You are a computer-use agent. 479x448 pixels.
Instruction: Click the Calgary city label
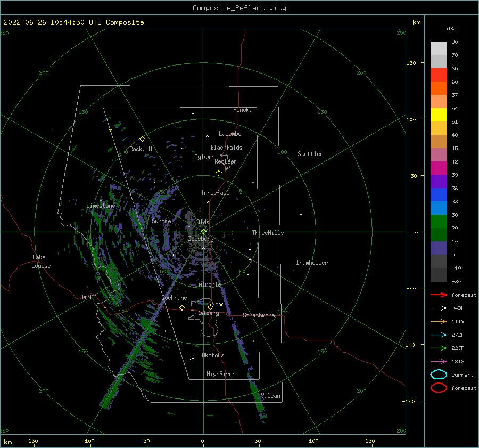(x=208, y=313)
